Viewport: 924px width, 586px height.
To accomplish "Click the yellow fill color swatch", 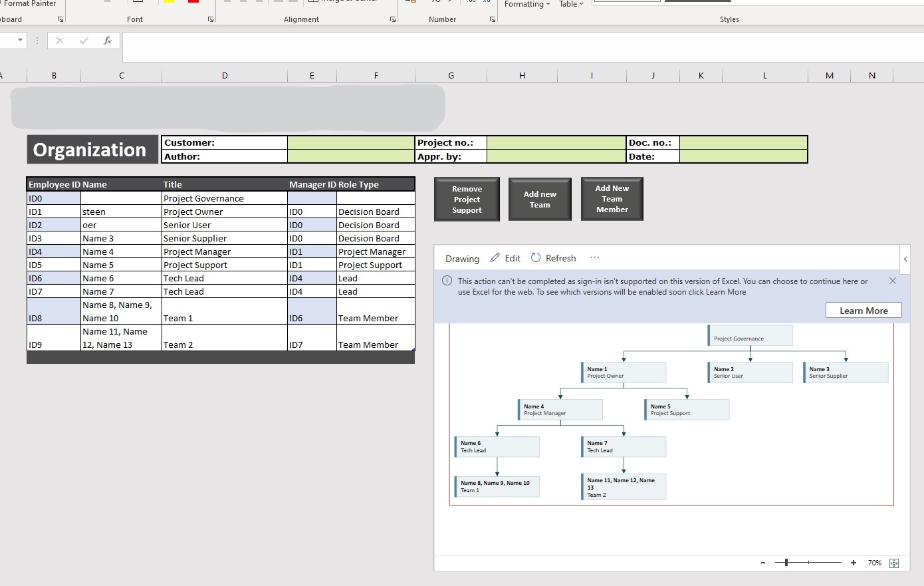I will [169, 1].
